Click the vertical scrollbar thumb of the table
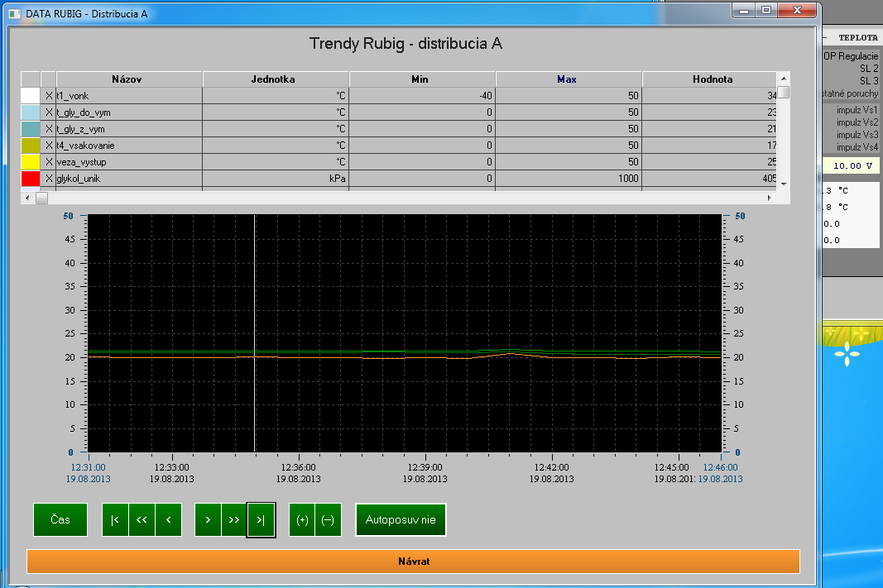This screenshot has width=883, height=588. pyautogui.click(x=784, y=92)
